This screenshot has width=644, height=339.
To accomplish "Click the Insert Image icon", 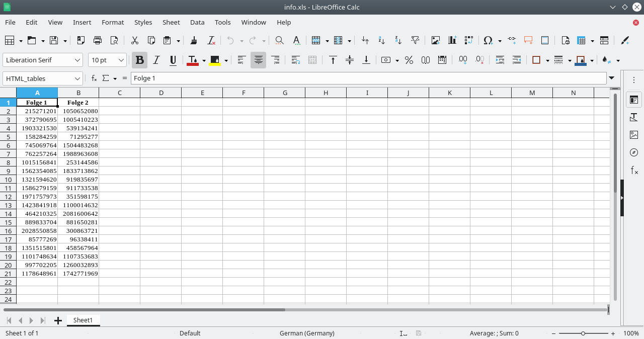I will tap(436, 41).
